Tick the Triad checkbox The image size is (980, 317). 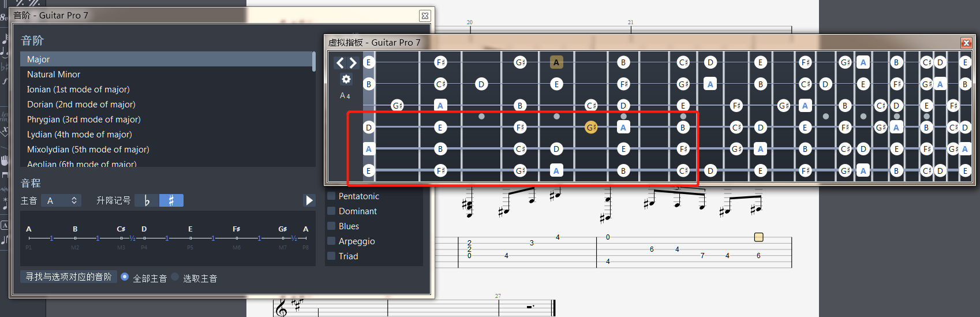tap(332, 256)
